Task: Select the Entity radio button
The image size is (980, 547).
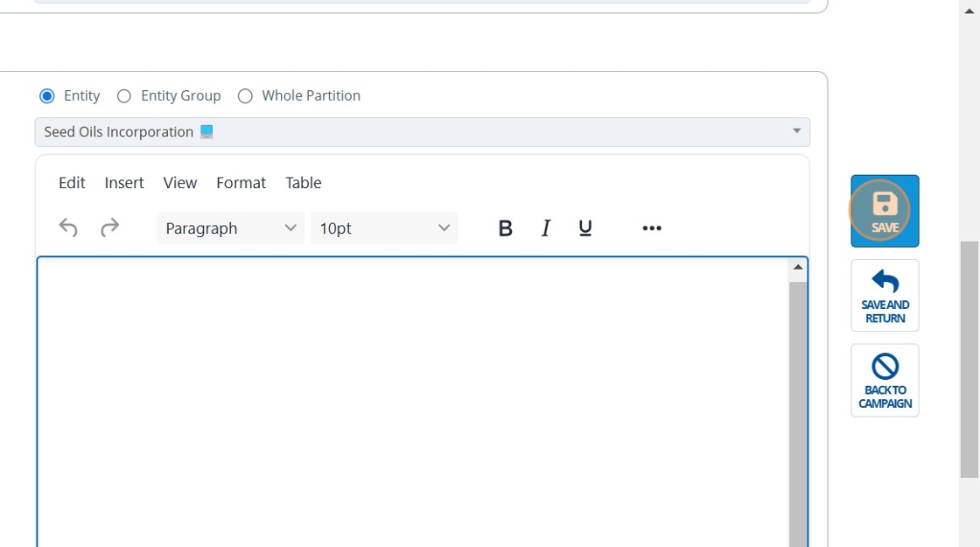Action: 47,96
